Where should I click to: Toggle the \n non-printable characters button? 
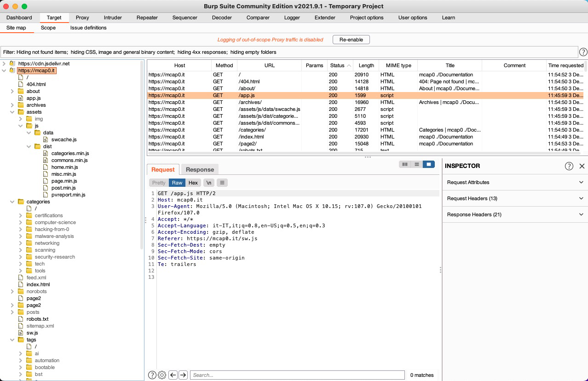209,183
